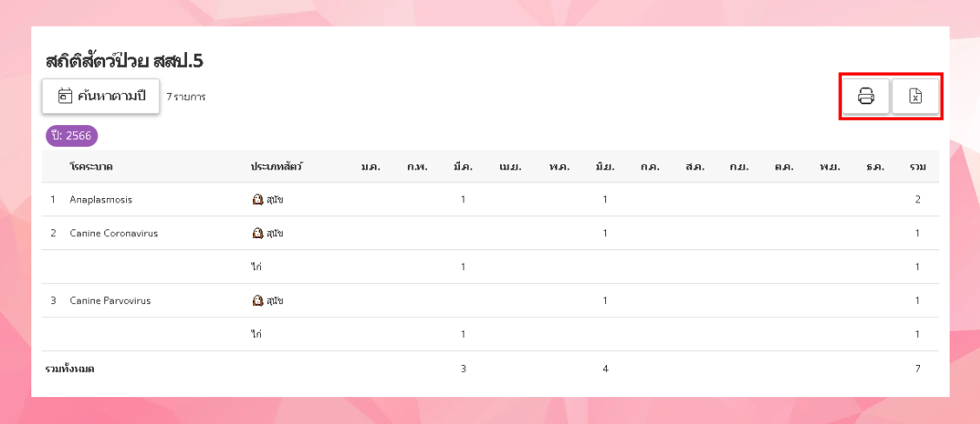The image size is (980, 424).
Task: Click the print report icon
Action: [866, 96]
